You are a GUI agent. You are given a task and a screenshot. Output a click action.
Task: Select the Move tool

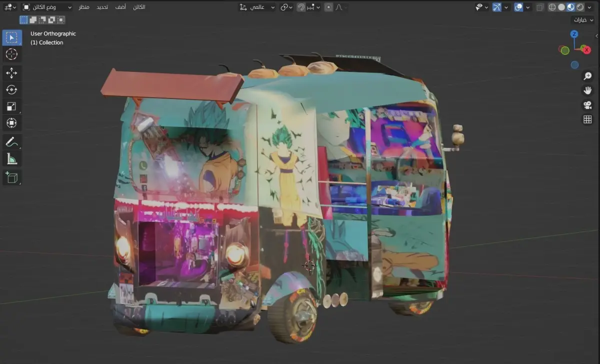[11, 73]
